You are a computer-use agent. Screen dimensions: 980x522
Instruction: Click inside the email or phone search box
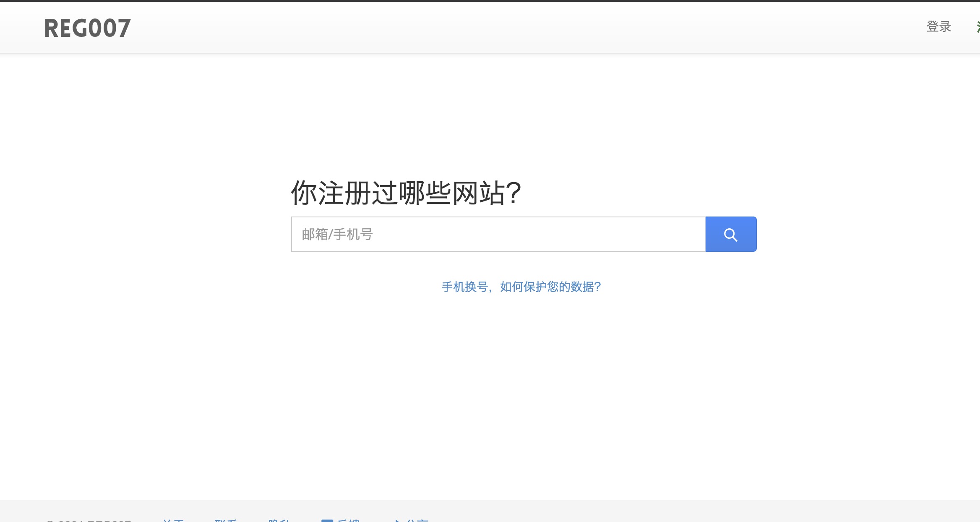pos(498,234)
